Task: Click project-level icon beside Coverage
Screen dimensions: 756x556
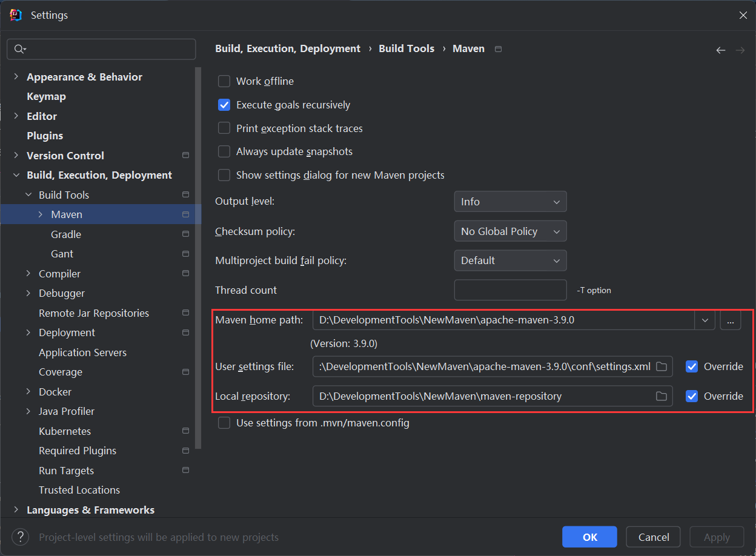Action: coord(185,372)
